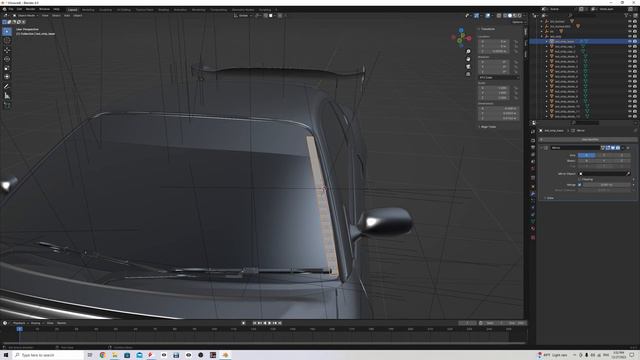
Task: Open the timeline Playback menu
Action: click(19, 323)
